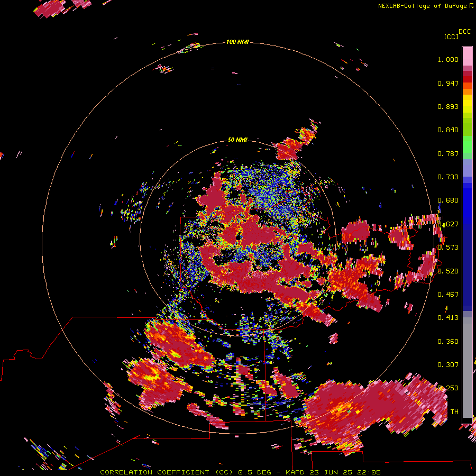Click the 0.413 legend value

pyautogui.click(x=448, y=318)
